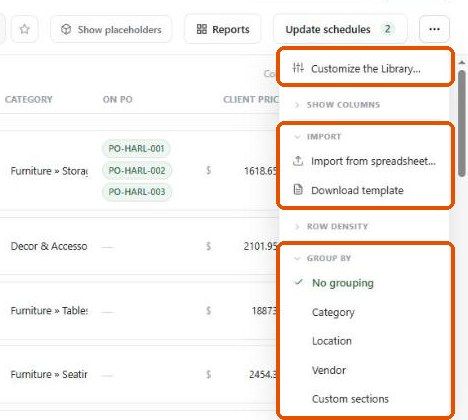Select No grouping option
This screenshot has width=468, height=420.
point(343,283)
